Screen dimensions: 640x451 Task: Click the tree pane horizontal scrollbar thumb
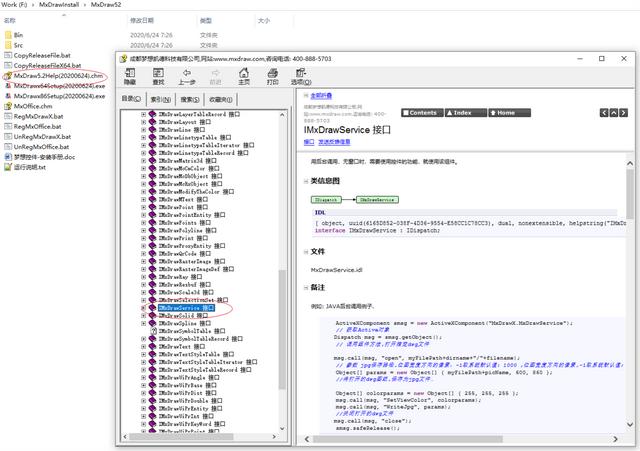[x=182, y=437]
